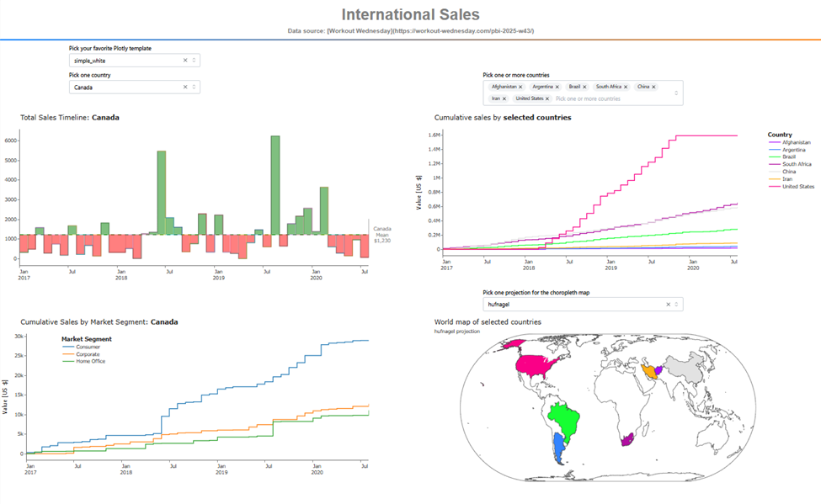Remove the Brazil chip from countries
Viewport: 821px width, 504px height.
584,87
